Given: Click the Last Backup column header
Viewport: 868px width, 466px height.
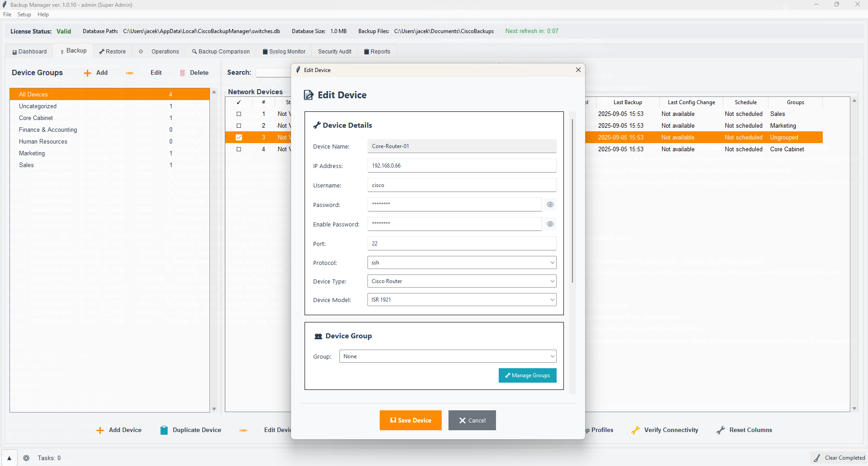Looking at the screenshot, I should [x=628, y=102].
